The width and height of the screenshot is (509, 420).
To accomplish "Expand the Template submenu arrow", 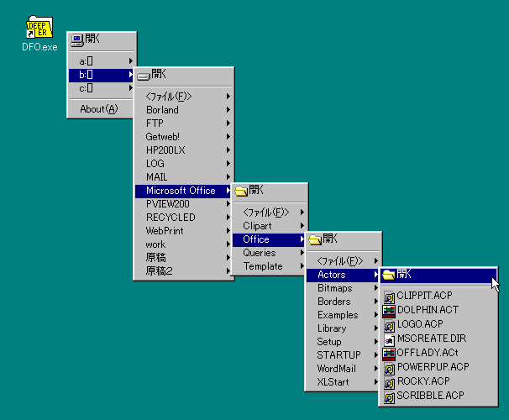I will click(x=302, y=266).
